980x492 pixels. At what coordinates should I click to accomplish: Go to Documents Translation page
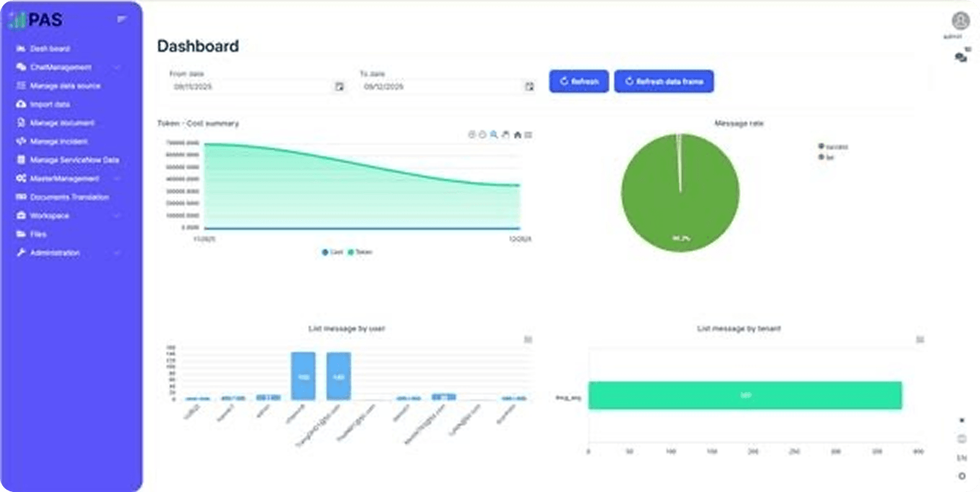[x=69, y=197]
